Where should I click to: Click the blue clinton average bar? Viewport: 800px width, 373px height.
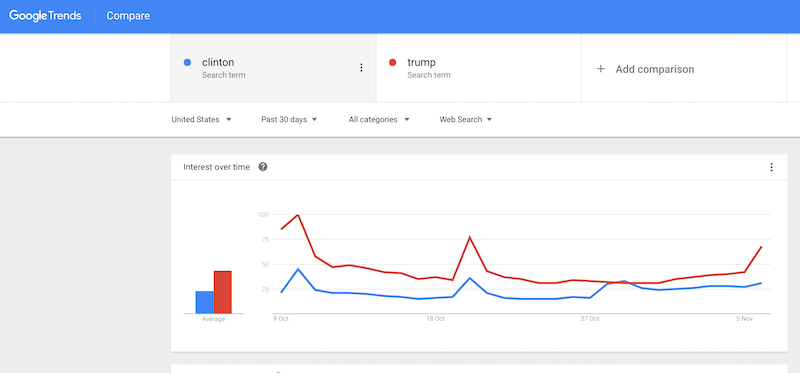[205, 302]
